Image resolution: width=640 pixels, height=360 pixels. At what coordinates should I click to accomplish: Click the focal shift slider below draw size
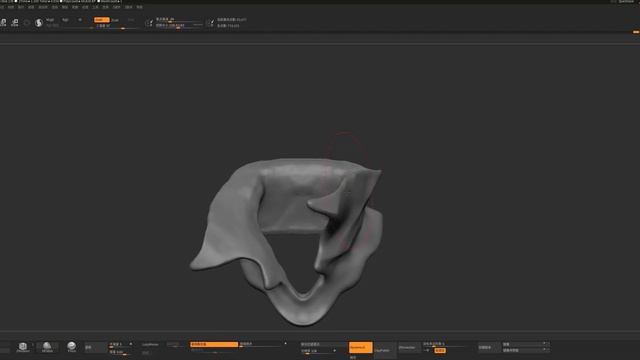tap(179, 25)
